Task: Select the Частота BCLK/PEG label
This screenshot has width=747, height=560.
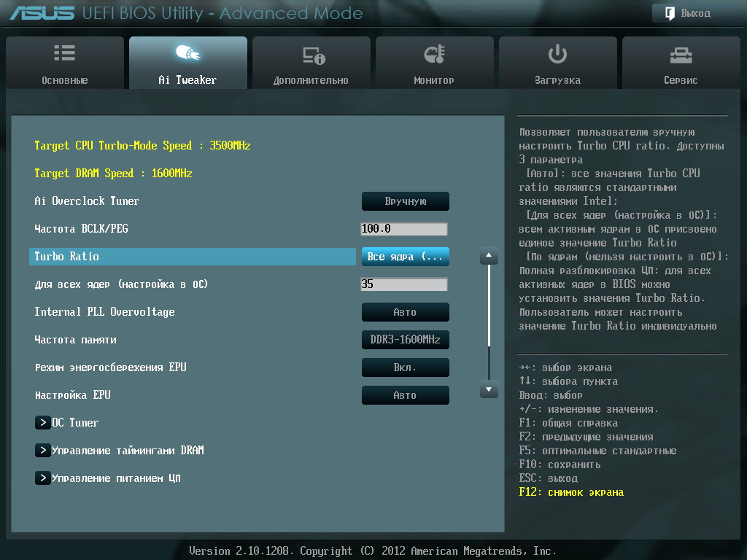Action: click(82, 228)
